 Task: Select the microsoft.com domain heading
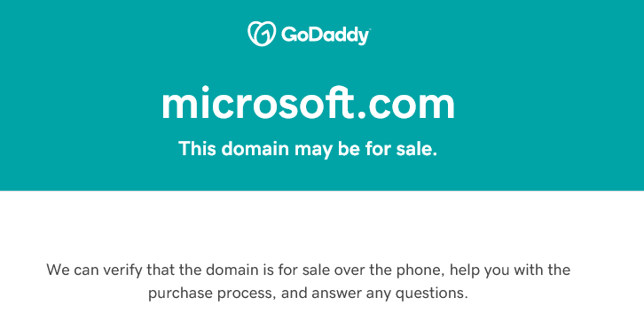click(308, 104)
